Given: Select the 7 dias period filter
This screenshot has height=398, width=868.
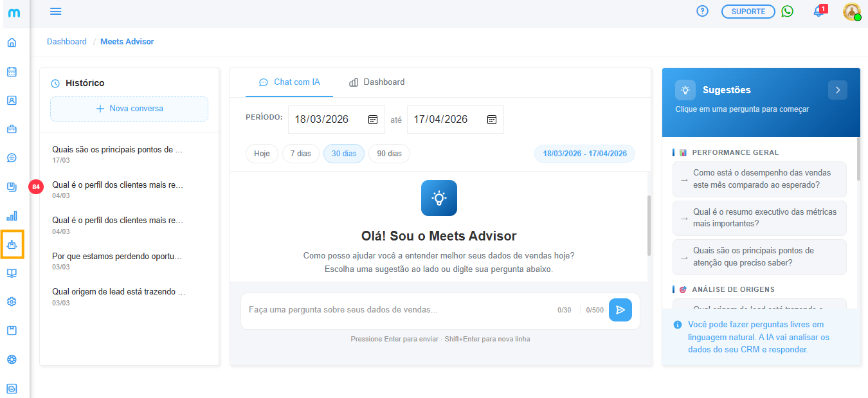Looking at the screenshot, I should click(300, 154).
